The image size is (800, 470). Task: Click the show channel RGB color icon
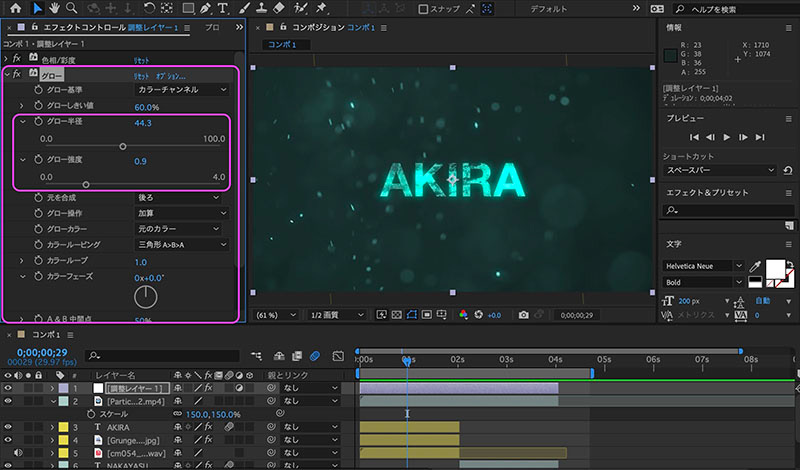click(463, 315)
